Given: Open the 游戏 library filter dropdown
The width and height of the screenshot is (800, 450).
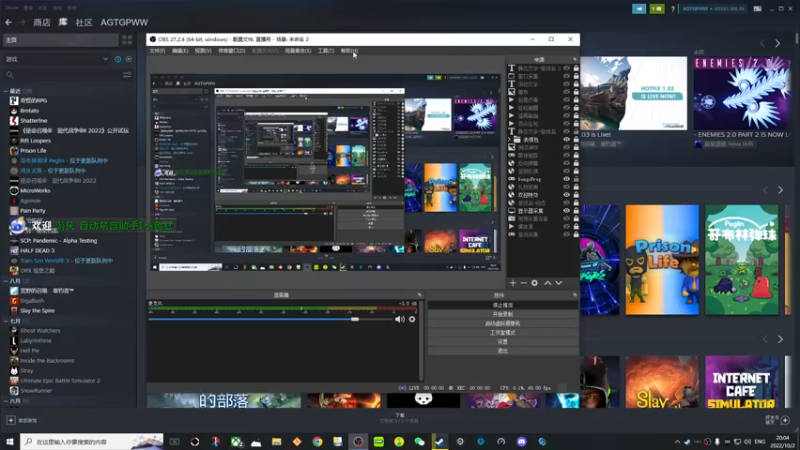Looking at the screenshot, I should point(56,59).
